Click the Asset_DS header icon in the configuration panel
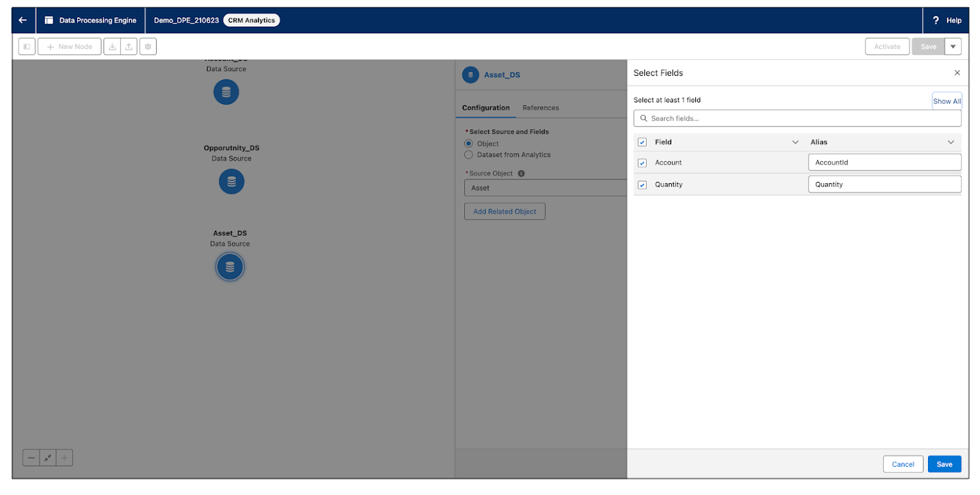Image resolution: width=980 pixels, height=495 pixels. 470,75
